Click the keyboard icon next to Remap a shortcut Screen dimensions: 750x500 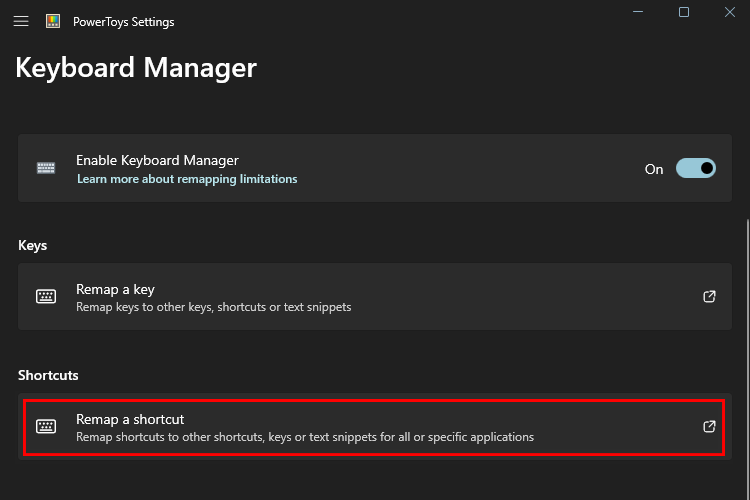pos(46,426)
